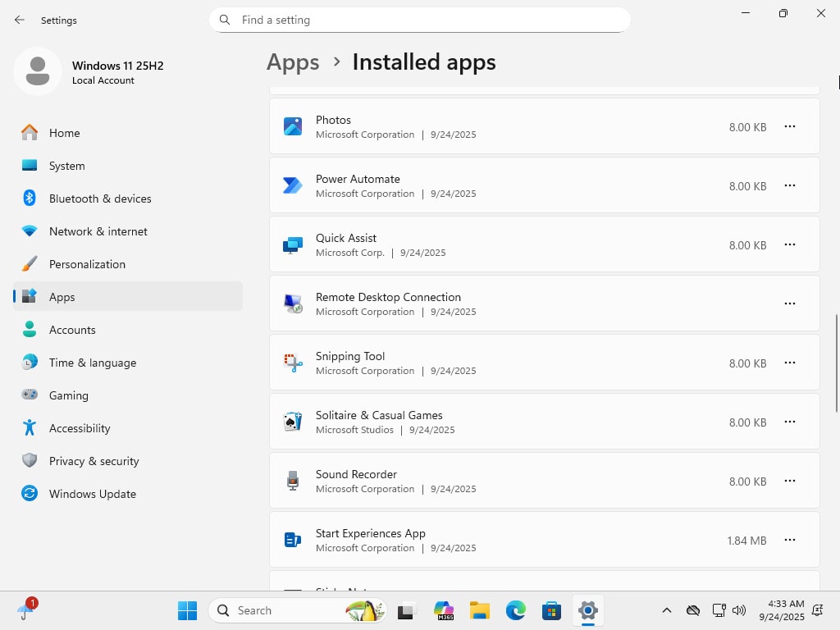The width and height of the screenshot is (840, 630).
Task: Go back with the arrow button
Action: 20,20
